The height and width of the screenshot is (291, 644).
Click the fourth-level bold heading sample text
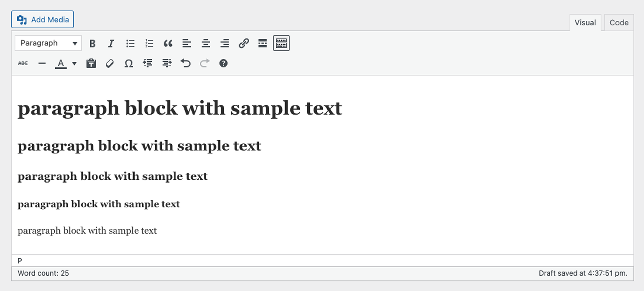click(99, 204)
